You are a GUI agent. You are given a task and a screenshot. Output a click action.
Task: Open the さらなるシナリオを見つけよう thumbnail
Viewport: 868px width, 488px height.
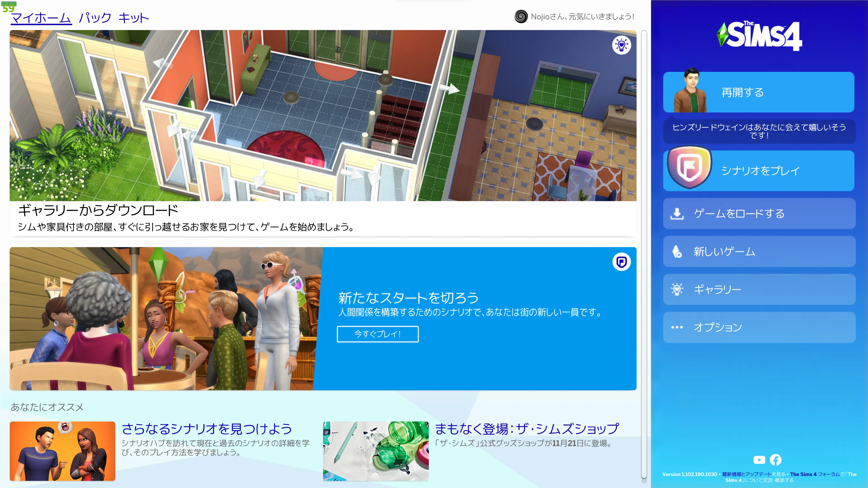point(62,451)
